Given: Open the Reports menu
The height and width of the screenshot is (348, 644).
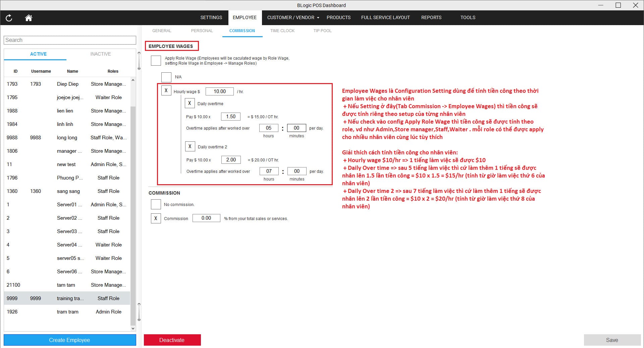Looking at the screenshot, I should pos(431,17).
